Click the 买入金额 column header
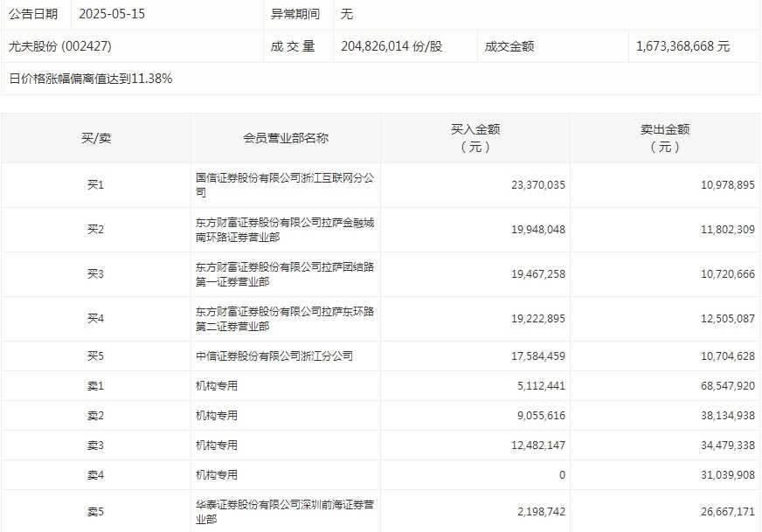Viewport: 762px width, 532px height. click(475, 138)
